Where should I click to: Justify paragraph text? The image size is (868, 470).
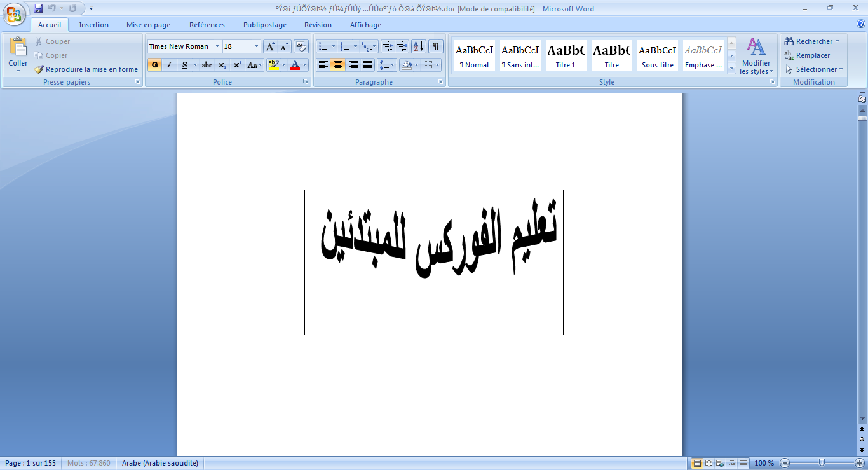coord(367,65)
